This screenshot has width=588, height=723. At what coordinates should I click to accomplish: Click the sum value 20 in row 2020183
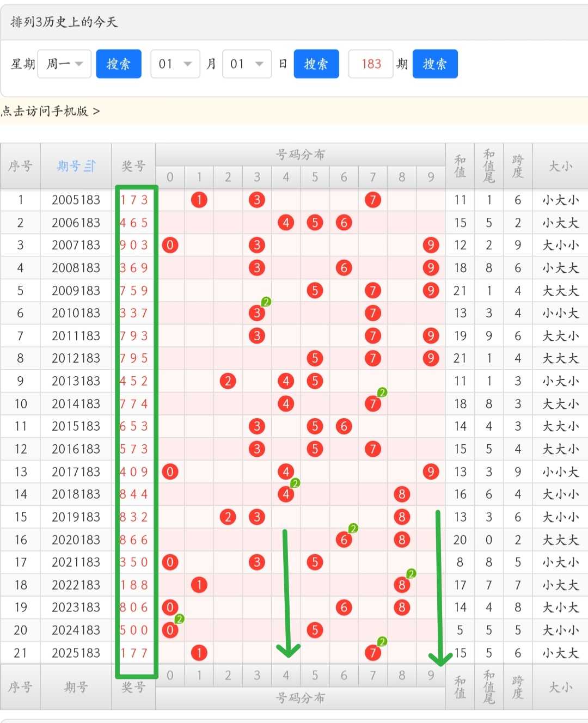(x=460, y=540)
